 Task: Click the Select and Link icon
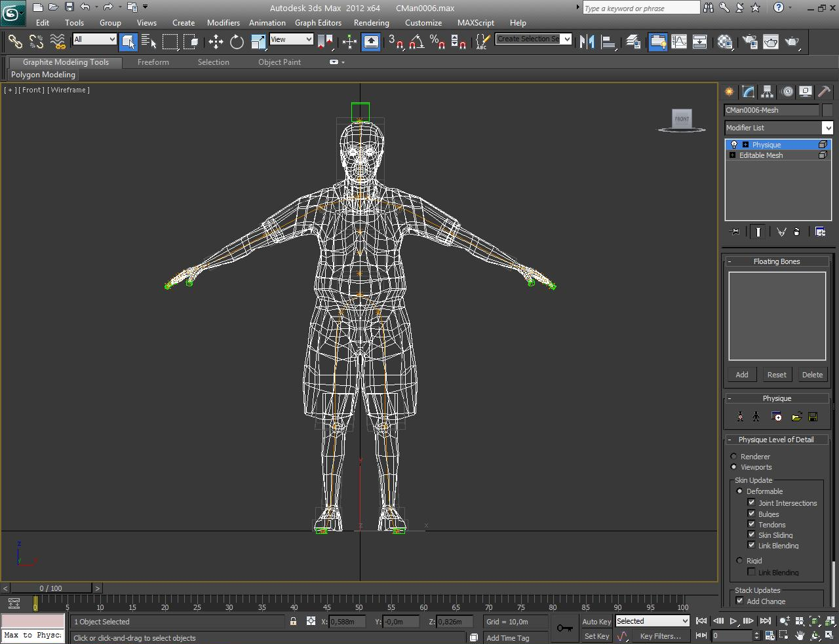14,42
